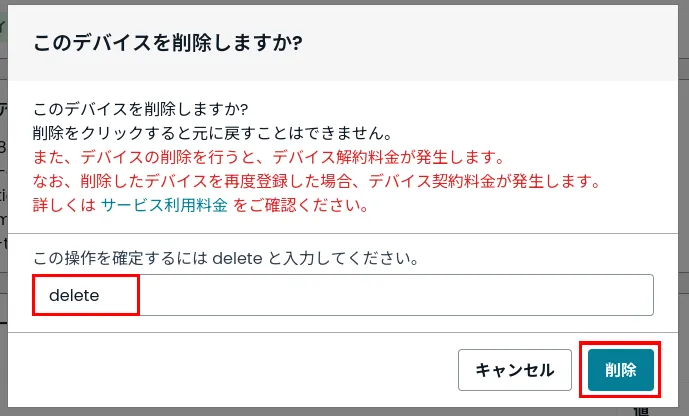Click the 削除 confirm button
689x416 pixels.
click(621, 370)
